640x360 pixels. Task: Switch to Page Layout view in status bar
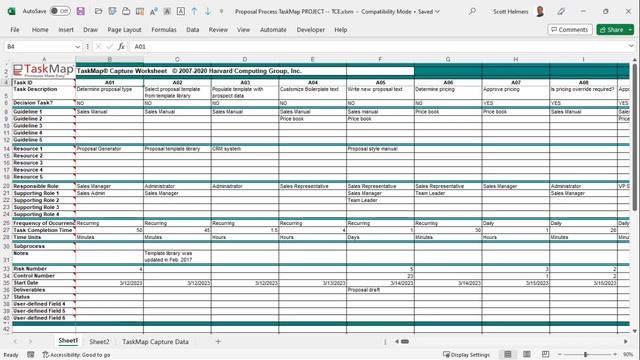coord(527,354)
